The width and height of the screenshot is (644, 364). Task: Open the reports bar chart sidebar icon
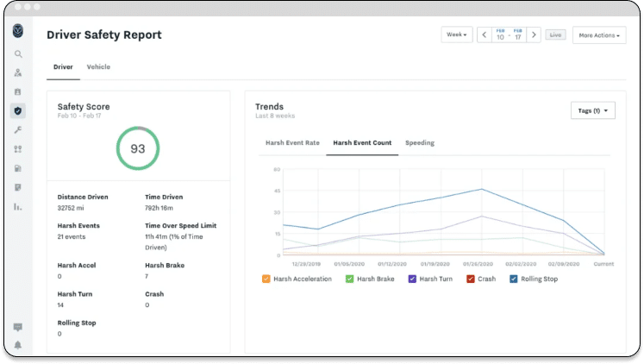click(17, 207)
